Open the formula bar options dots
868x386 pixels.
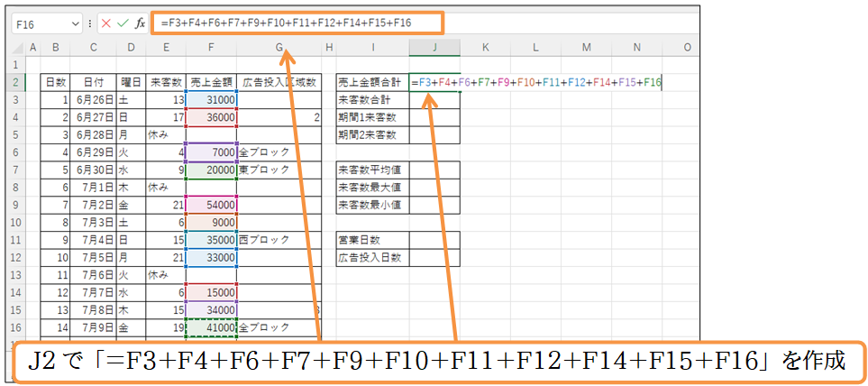click(89, 23)
